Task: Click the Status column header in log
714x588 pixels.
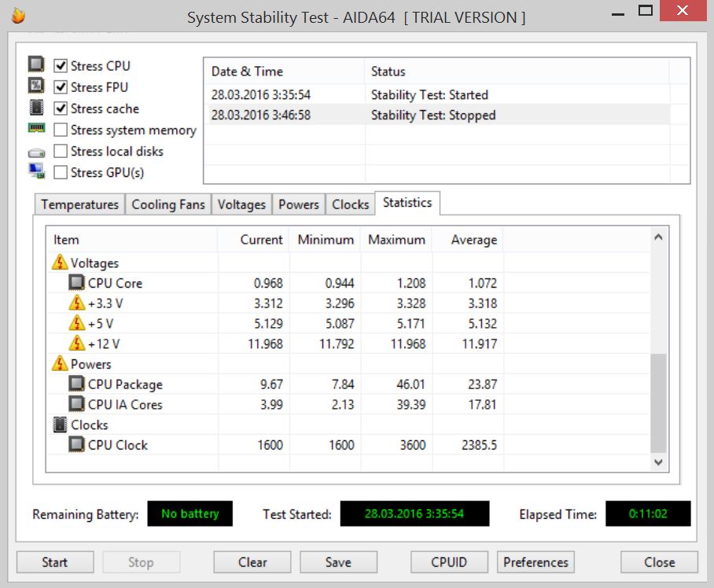Action: tap(517, 72)
